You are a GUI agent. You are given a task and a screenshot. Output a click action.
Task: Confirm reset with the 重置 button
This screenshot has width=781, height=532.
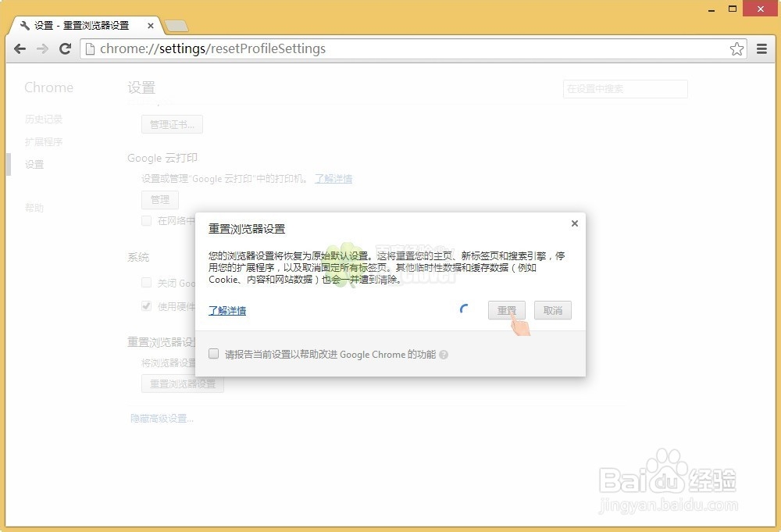(507, 310)
